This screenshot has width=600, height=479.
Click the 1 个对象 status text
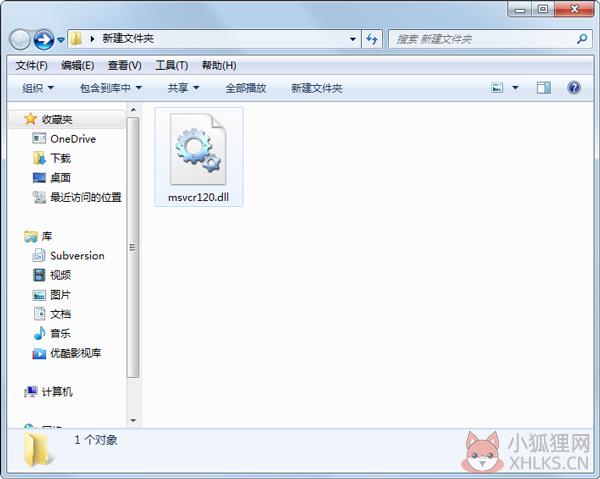pyautogui.click(x=96, y=440)
